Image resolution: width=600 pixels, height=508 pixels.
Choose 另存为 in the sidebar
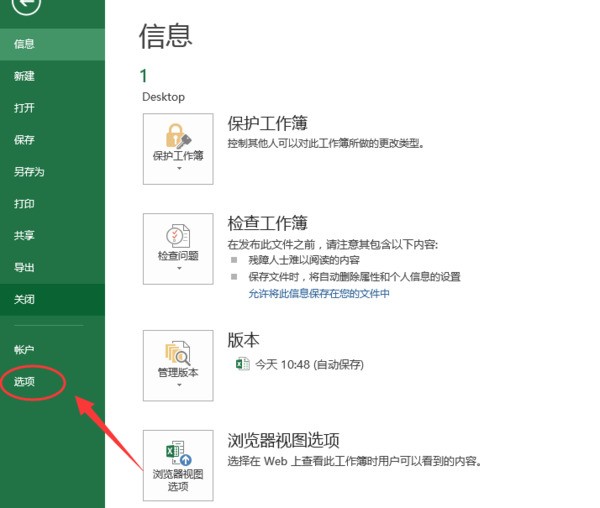click(x=29, y=172)
